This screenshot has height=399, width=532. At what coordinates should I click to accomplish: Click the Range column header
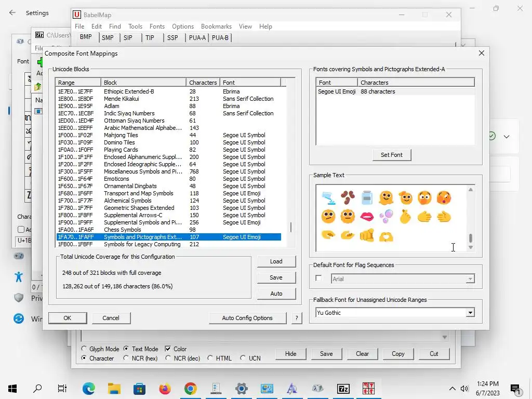point(78,83)
